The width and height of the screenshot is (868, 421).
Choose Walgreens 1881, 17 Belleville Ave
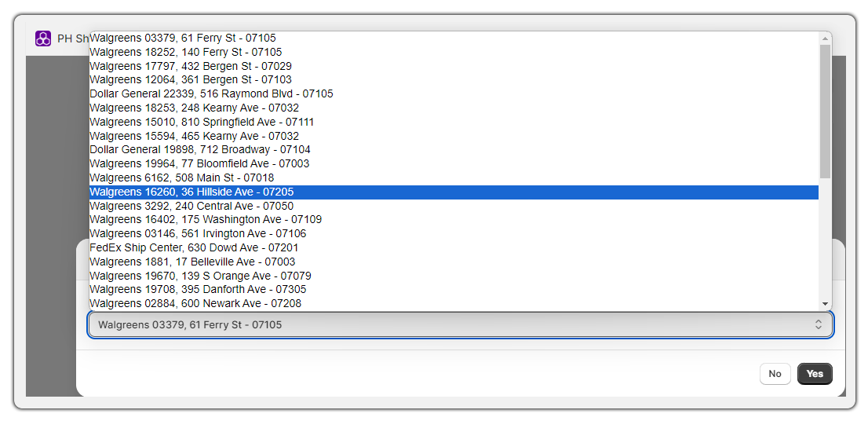click(x=454, y=262)
